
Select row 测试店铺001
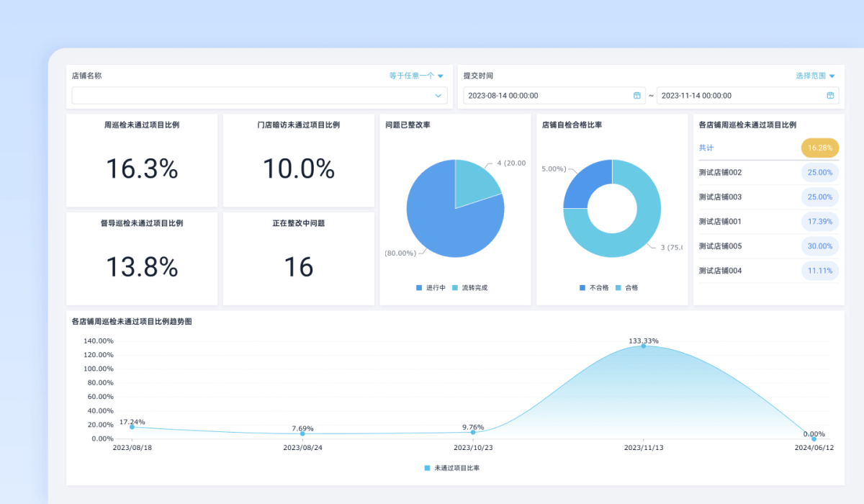click(x=769, y=222)
